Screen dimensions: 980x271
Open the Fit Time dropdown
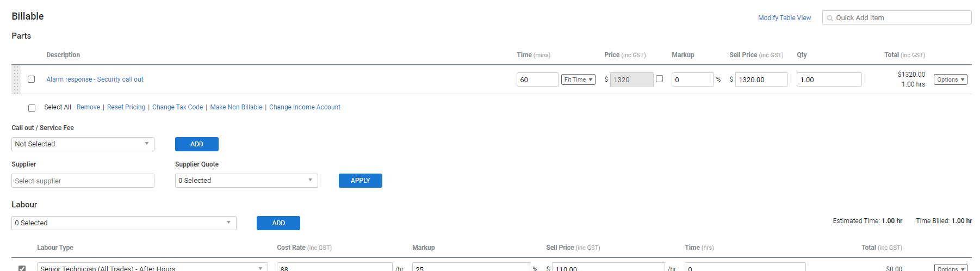click(578, 79)
